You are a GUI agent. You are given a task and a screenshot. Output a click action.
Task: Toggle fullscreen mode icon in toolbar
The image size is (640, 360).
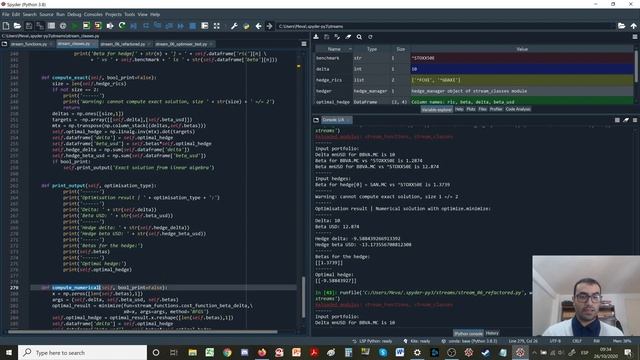click(x=216, y=26)
